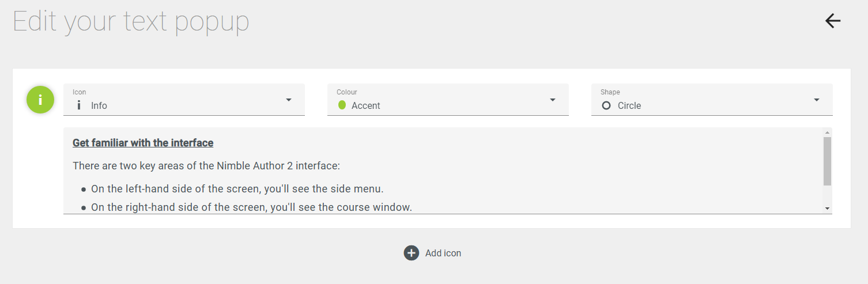Place cursor in the right-hand side bullet line
The width and height of the screenshot is (868, 284).
pyautogui.click(x=251, y=207)
